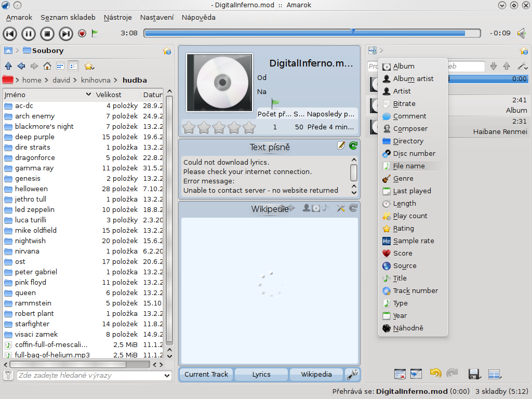532x399 pixels.
Task: Open the file filter dropdown arrow
Action: (x=167, y=375)
